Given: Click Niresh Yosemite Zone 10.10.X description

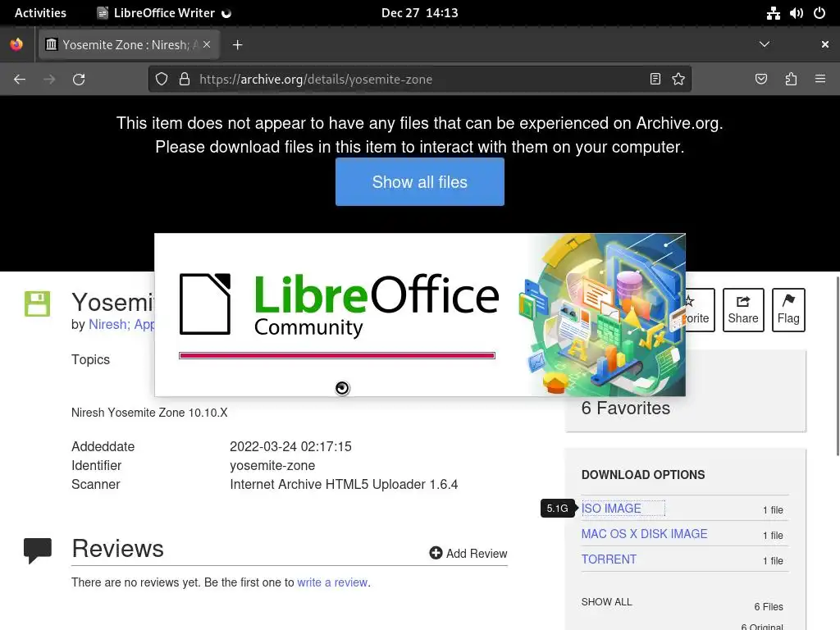Looking at the screenshot, I should tap(149, 413).
